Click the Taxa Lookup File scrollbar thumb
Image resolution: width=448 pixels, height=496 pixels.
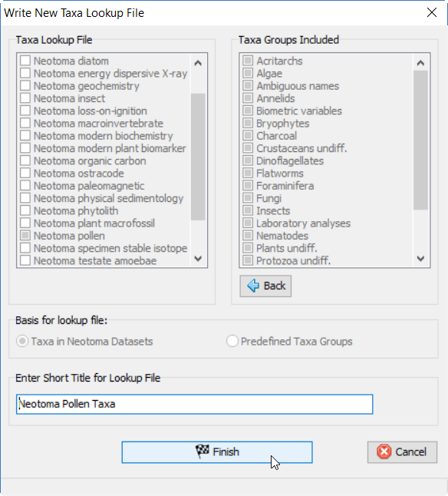198,157
